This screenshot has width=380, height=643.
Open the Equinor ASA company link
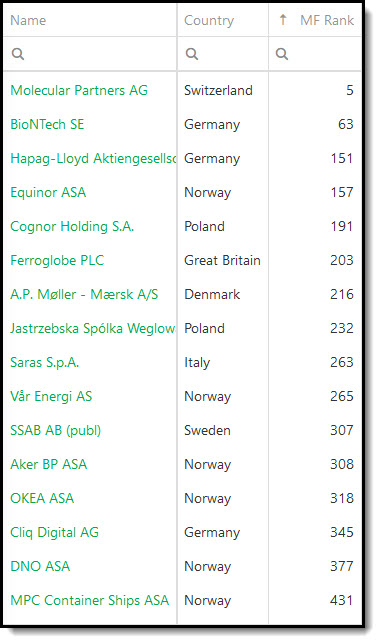48,192
